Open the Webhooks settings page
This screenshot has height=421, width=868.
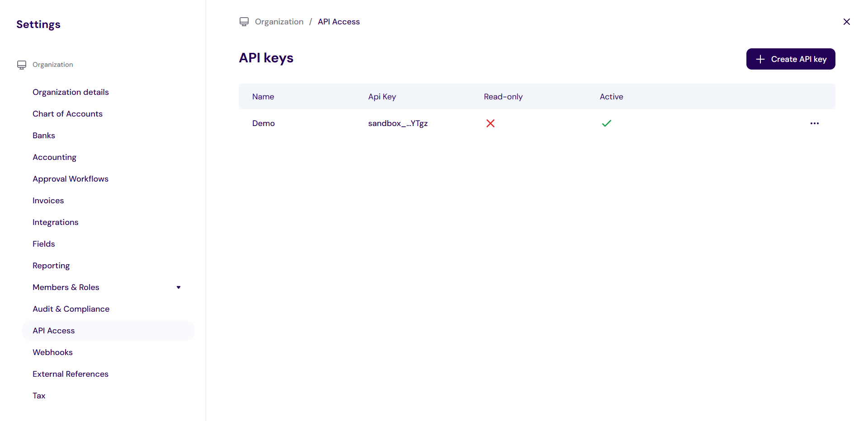[x=52, y=352]
